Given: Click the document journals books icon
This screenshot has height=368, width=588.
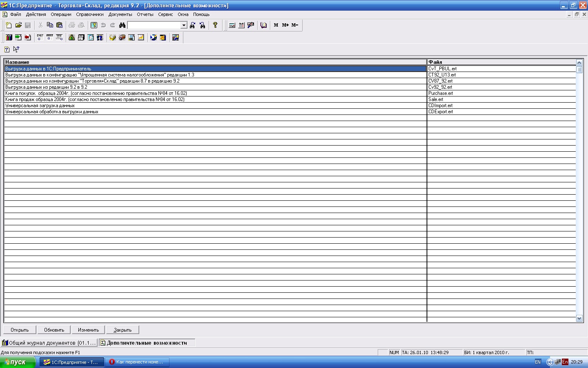Looking at the screenshot, I should 9,38.
